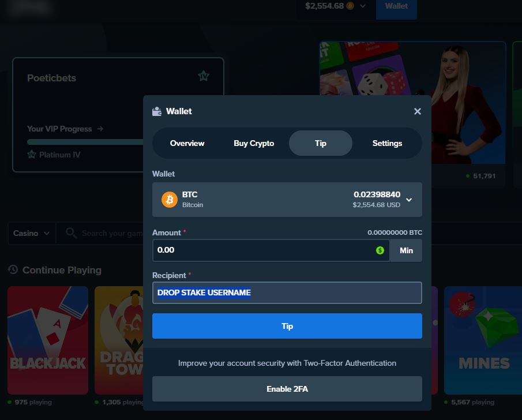Expand the header balance currency chevron
The image size is (522, 420).
363,6
